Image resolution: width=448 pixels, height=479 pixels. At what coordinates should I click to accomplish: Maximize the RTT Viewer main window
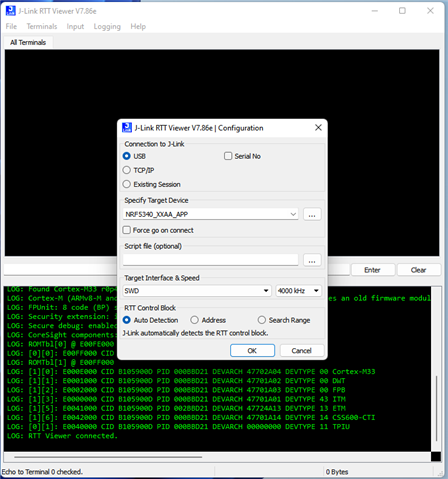[402, 11]
